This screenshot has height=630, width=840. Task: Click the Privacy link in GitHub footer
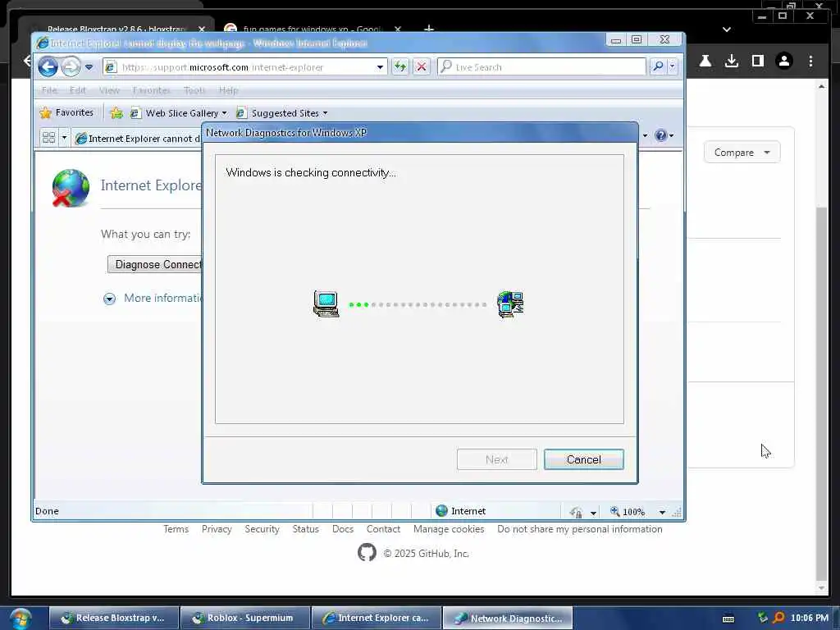(x=217, y=529)
